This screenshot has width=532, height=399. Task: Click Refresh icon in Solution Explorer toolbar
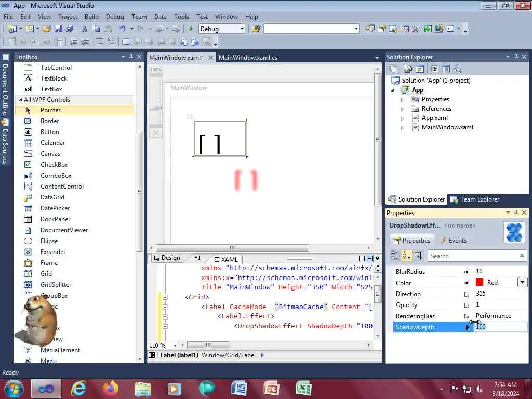(x=420, y=69)
